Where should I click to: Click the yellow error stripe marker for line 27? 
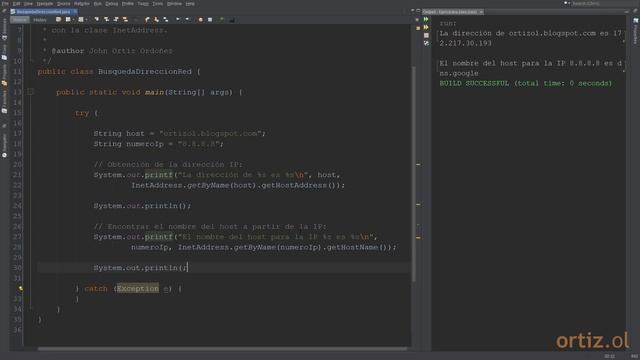418,238
